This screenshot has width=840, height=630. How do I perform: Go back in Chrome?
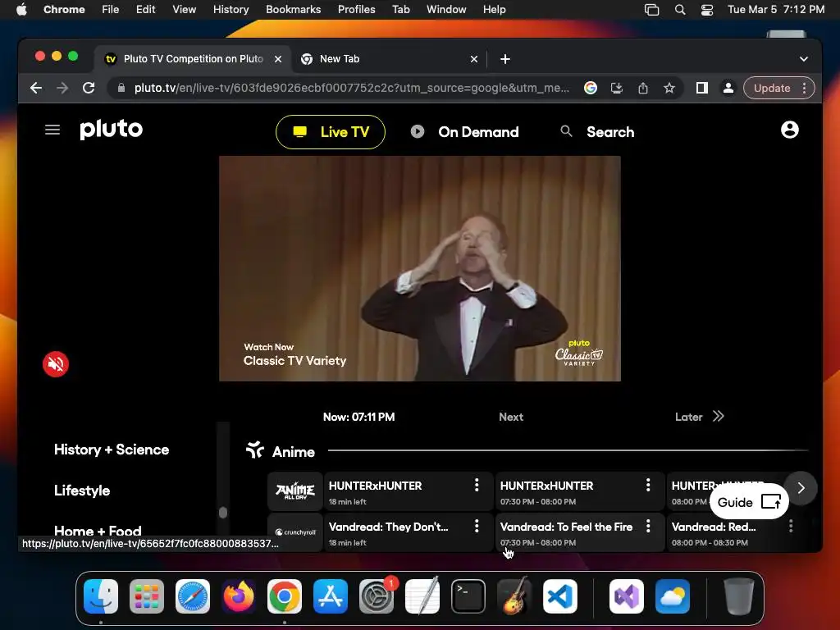[x=36, y=88]
